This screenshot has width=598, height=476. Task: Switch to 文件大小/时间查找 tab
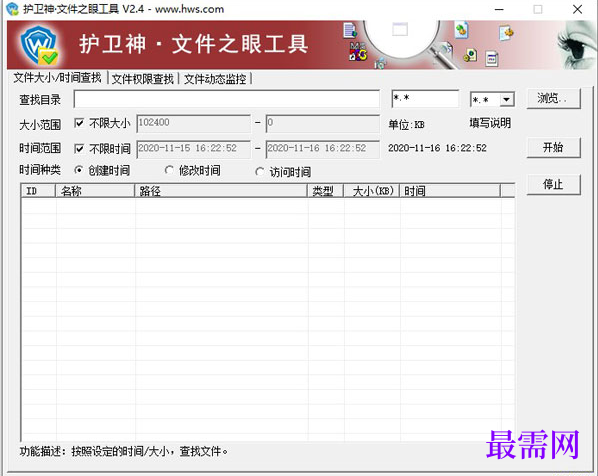pos(57,78)
